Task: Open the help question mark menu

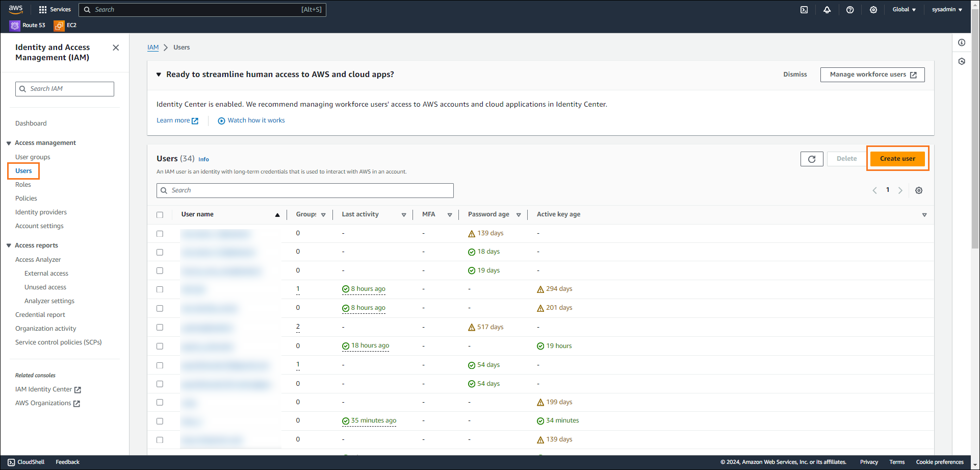Action: (850, 10)
